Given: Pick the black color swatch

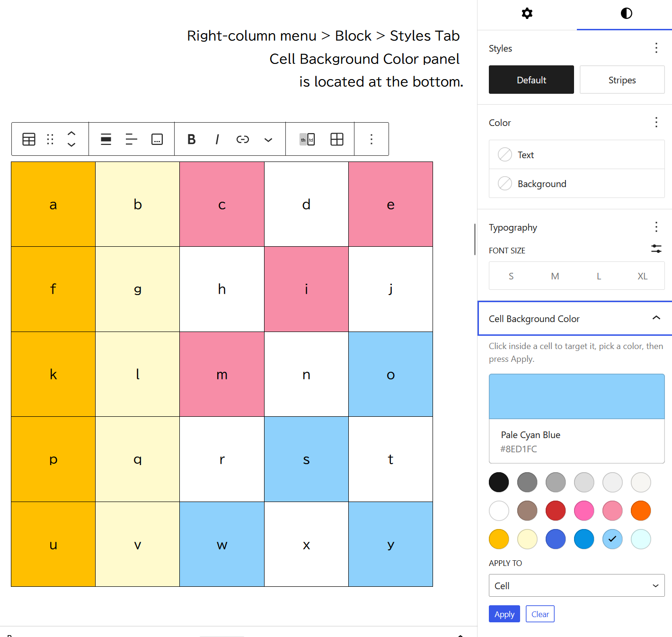Looking at the screenshot, I should point(499,482).
